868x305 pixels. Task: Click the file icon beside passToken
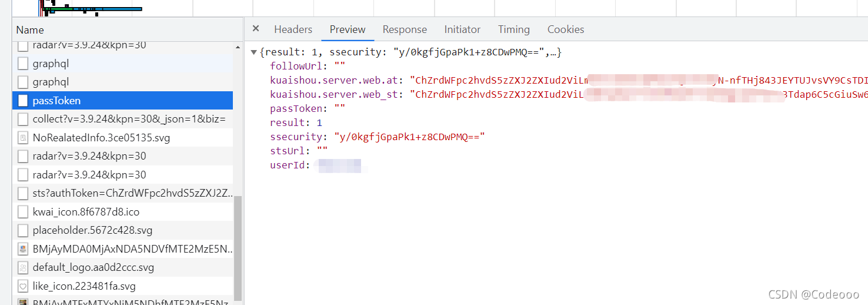[x=23, y=101]
